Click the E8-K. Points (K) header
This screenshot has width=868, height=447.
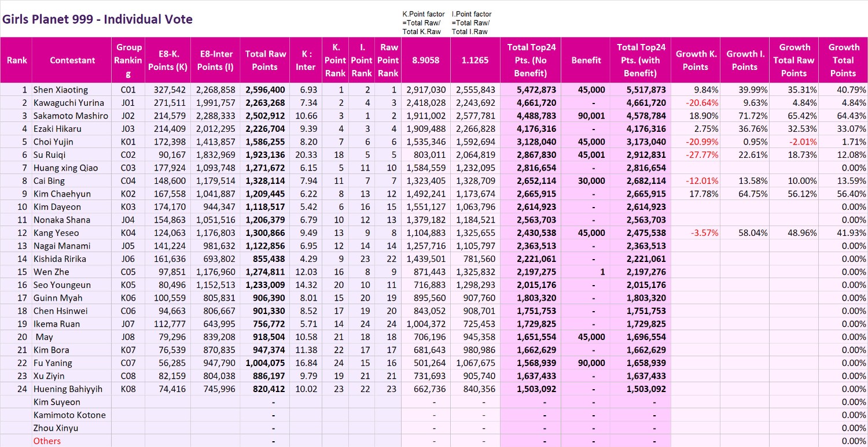click(168, 60)
